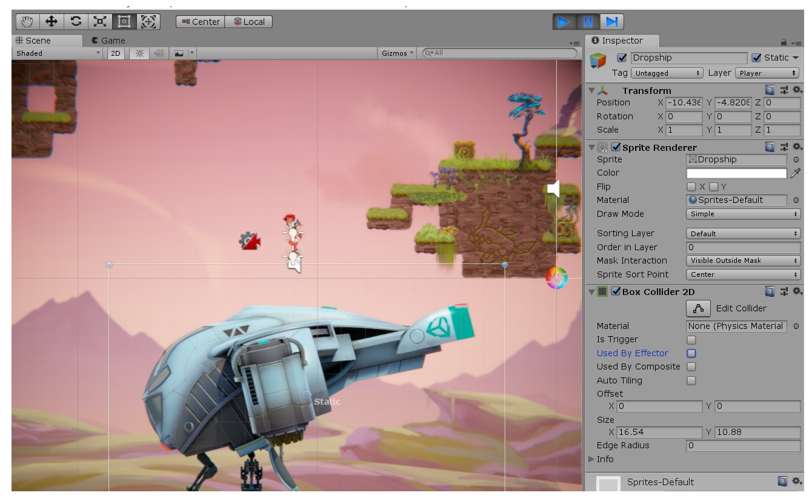The width and height of the screenshot is (812, 504).
Task: Click the Position X field
Action: (x=684, y=102)
